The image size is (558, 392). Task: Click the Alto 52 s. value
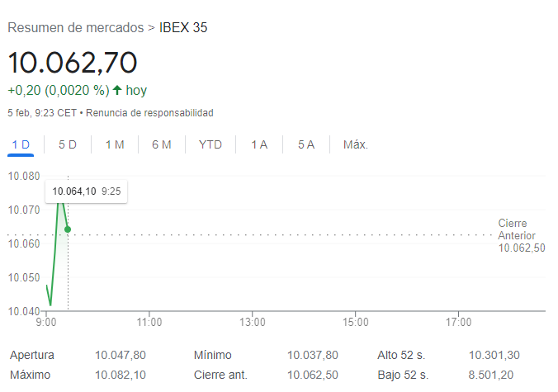[494, 355]
